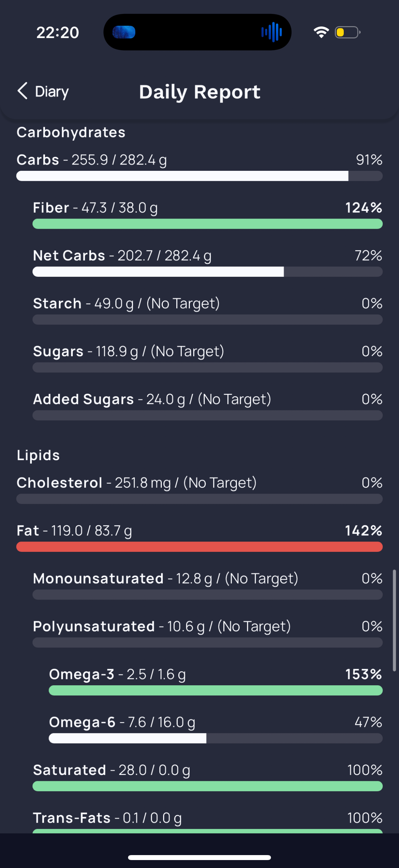399x868 pixels.
Task: Tap the red Fat progress bar
Action: tap(199, 547)
